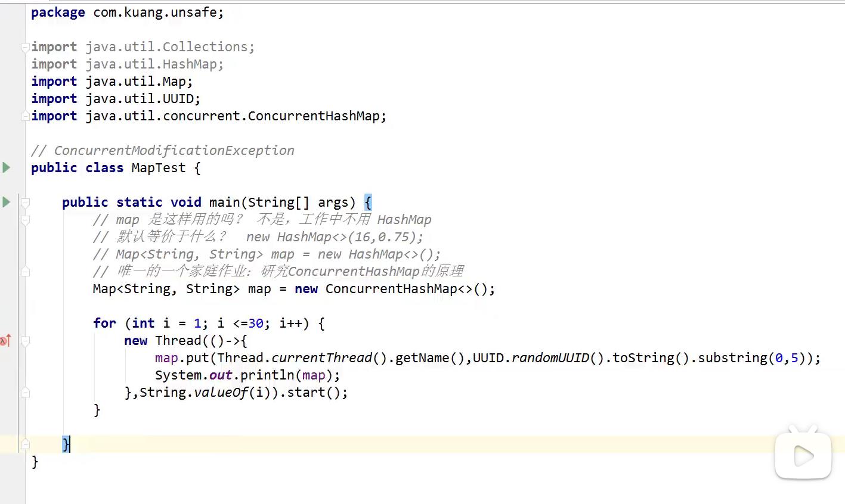
Task: Click fold marker at String.valueOf line
Action: coord(25,392)
